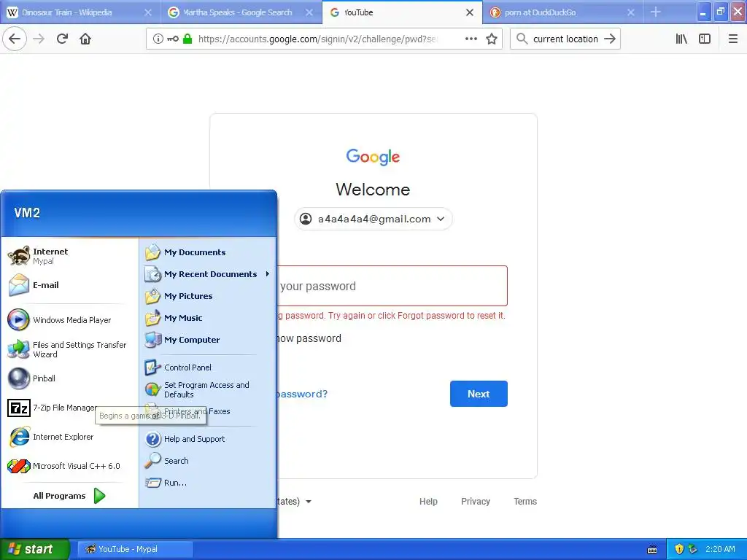Open the Terms footer link

pos(525,502)
